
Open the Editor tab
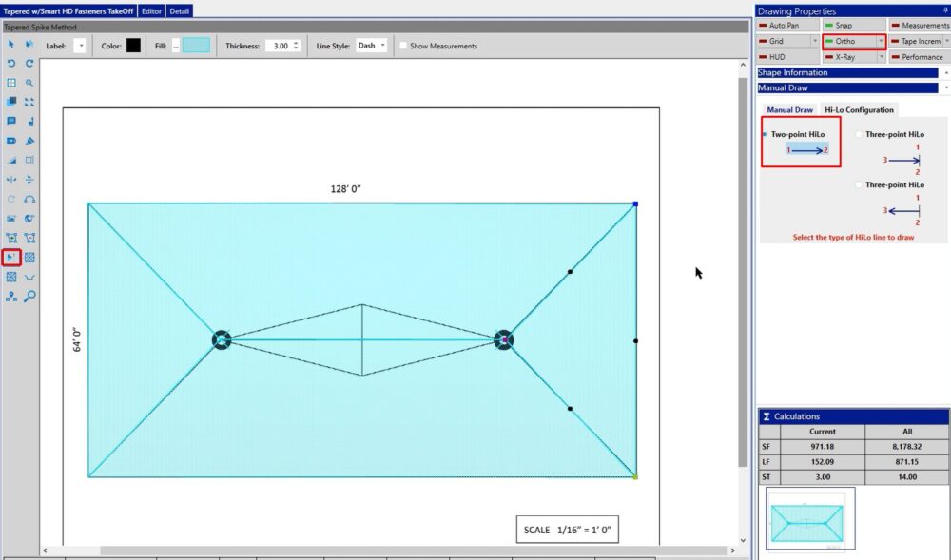tap(151, 11)
